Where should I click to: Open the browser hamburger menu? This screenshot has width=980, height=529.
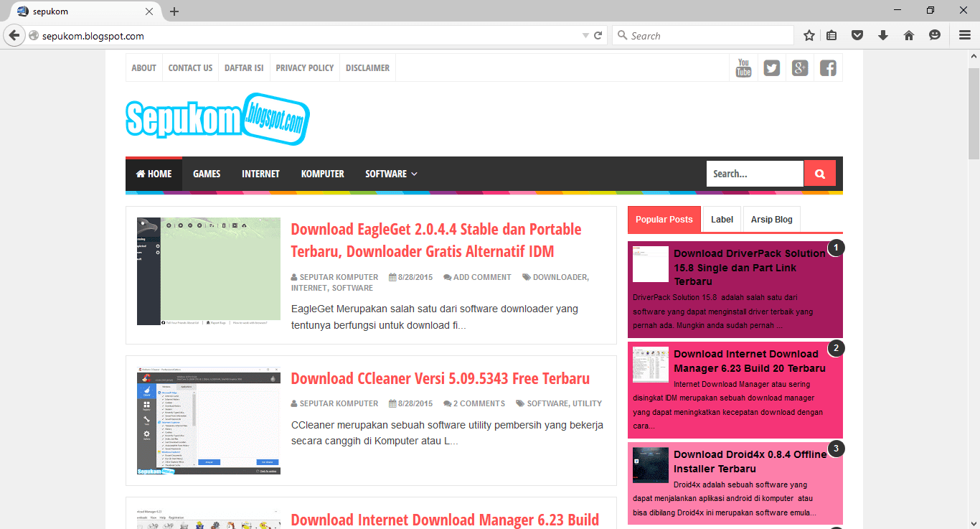tap(965, 35)
